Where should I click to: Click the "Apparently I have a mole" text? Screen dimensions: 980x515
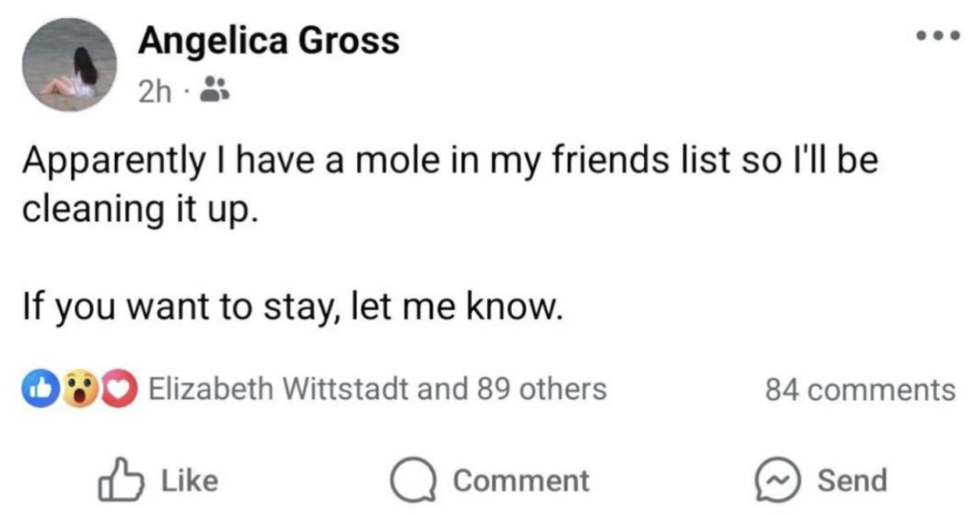point(450,162)
